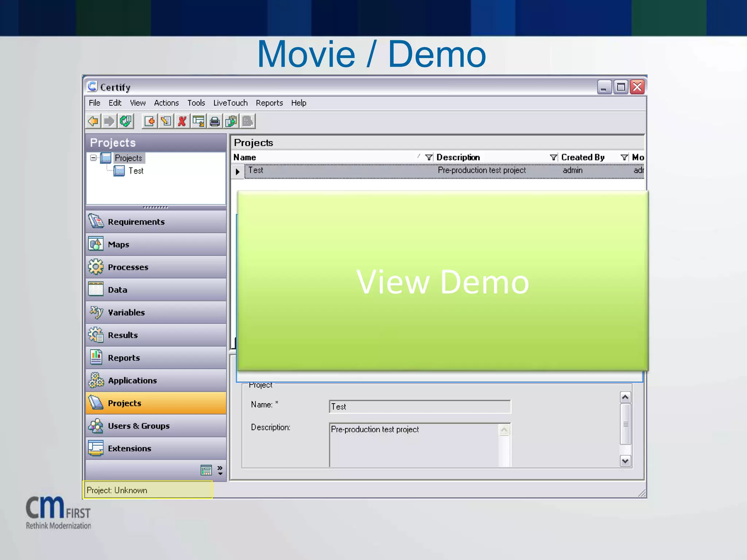Open the Edit menu
747x560 pixels.
[x=115, y=103]
